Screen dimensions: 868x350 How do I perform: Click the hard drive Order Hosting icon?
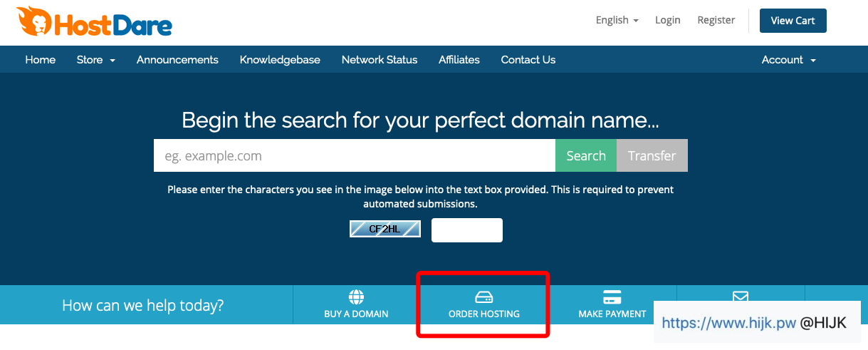click(483, 297)
